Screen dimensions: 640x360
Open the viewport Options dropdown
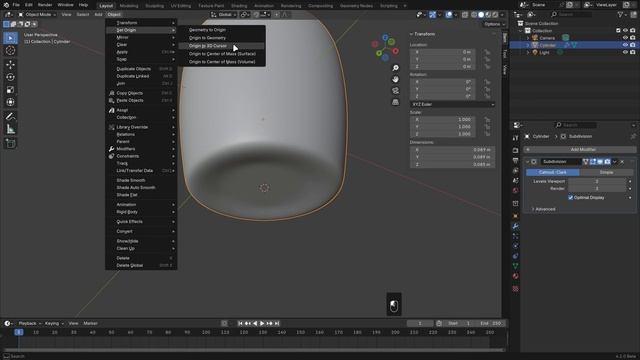(x=493, y=24)
